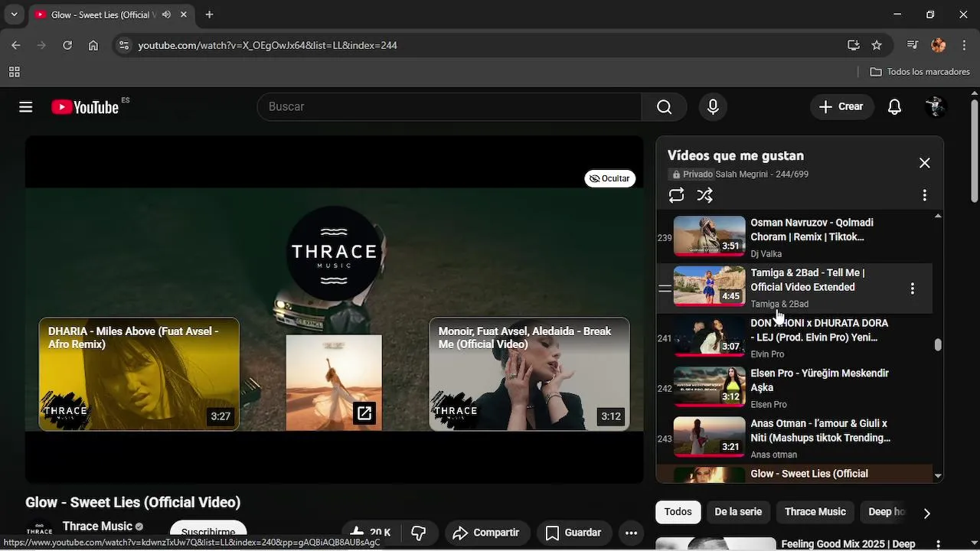Play Osman Navruzov - Qolmadi Choram
This screenshot has width=980, height=551.
pyautogui.click(x=795, y=237)
